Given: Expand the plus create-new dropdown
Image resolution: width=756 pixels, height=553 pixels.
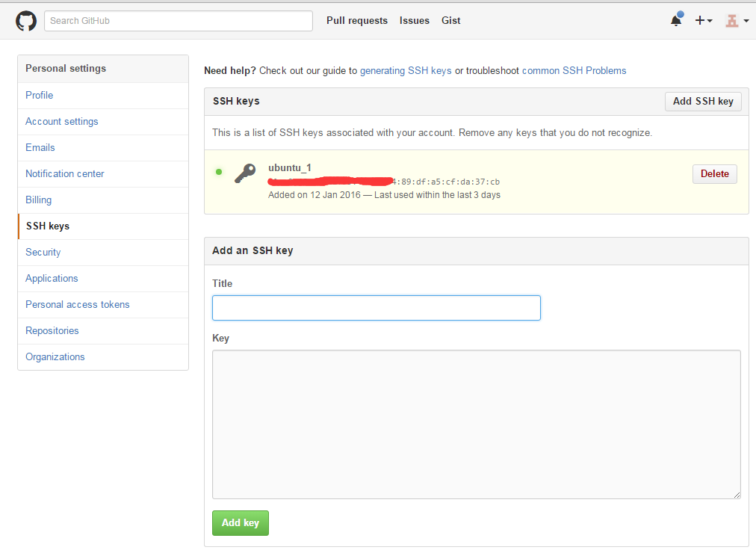Looking at the screenshot, I should point(704,21).
